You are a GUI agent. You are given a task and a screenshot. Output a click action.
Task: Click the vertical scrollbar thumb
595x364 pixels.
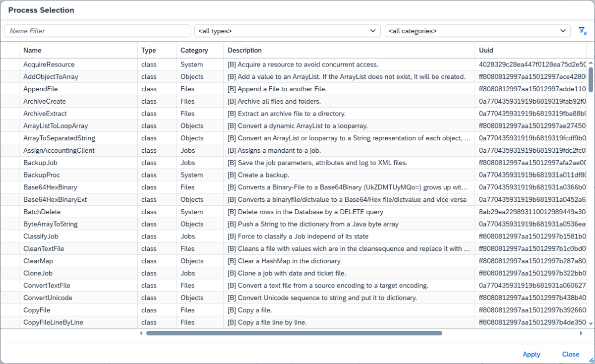click(x=590, y=79)
